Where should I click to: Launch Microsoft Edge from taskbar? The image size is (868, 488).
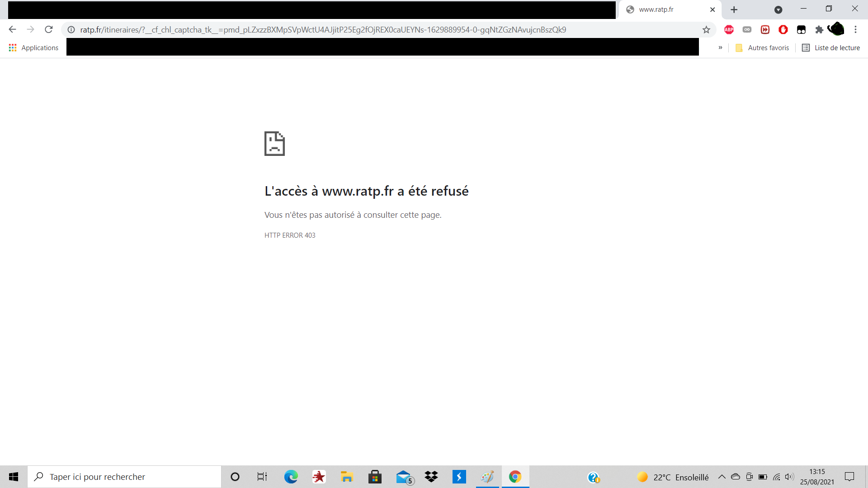(291, 477)
